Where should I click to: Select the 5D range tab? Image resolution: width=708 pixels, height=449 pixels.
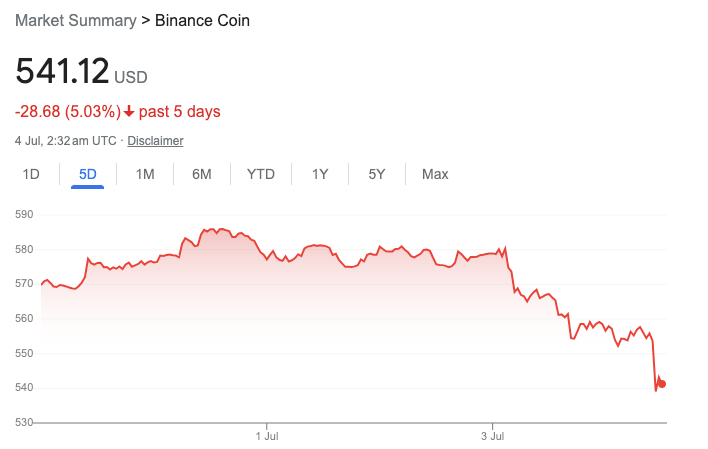(88, 174)
